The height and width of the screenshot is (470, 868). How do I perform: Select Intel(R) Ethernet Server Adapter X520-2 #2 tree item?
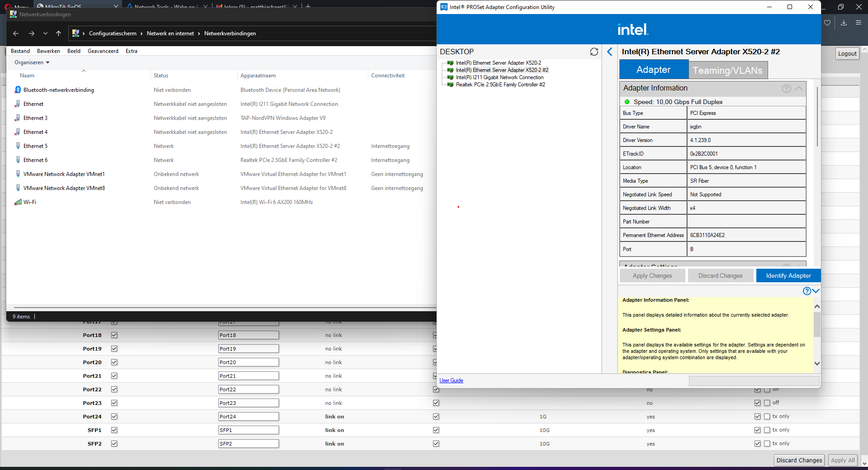[502, 70]
